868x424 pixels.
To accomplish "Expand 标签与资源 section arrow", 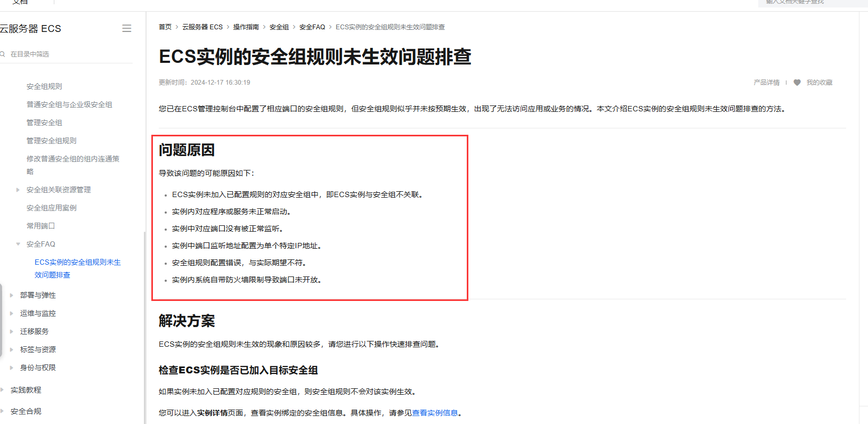I will 11,349.
